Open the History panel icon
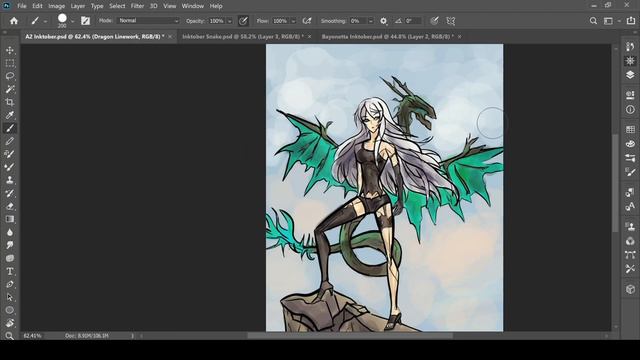The height and width of the screenshot is (360, 640). pyautogui.click(x=630, y=47)
